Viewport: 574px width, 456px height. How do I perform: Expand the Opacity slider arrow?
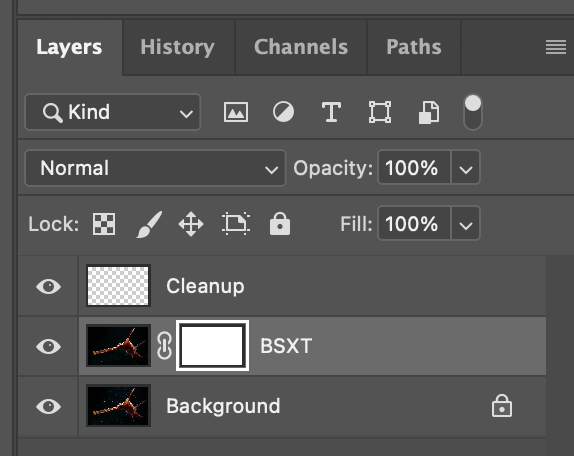click(466, 168)
